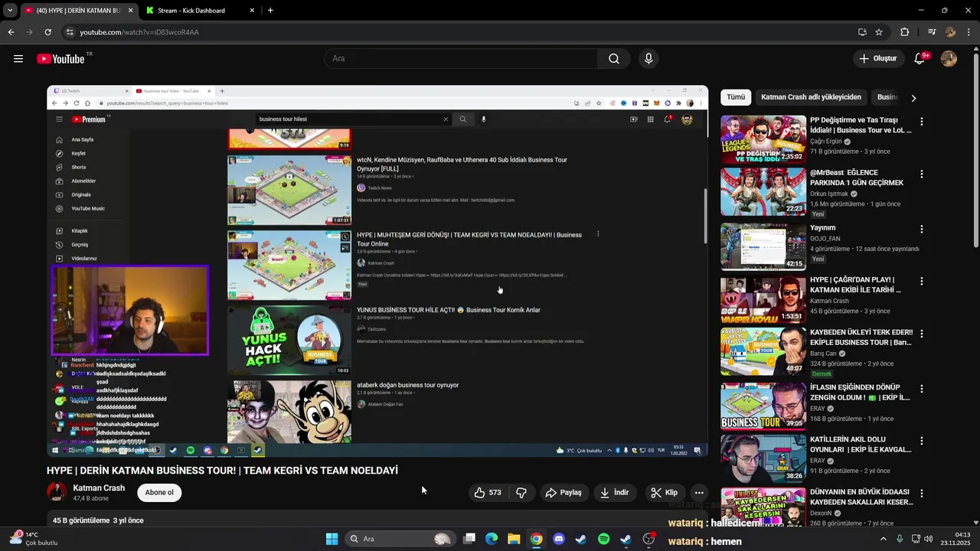Toggle the system tray microphone icon
Screen dimensions: 980x551
[900, 539]
